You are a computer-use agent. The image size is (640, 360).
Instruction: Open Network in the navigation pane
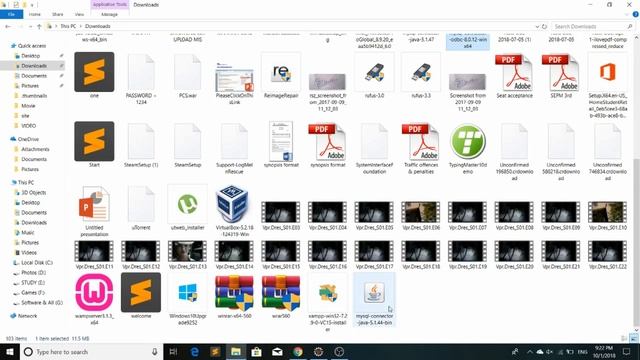click(x=27, y=316)
